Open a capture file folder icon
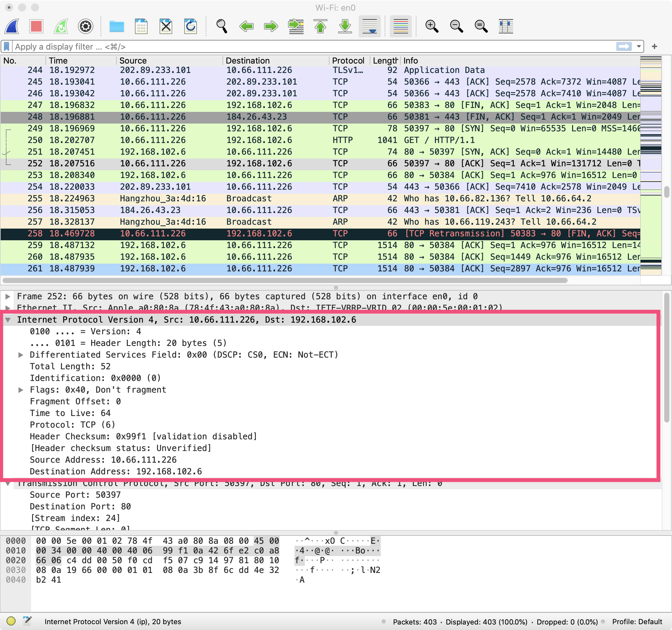This screenshot has width=672, height=630. pyautogui.click(x=117, y=26)
